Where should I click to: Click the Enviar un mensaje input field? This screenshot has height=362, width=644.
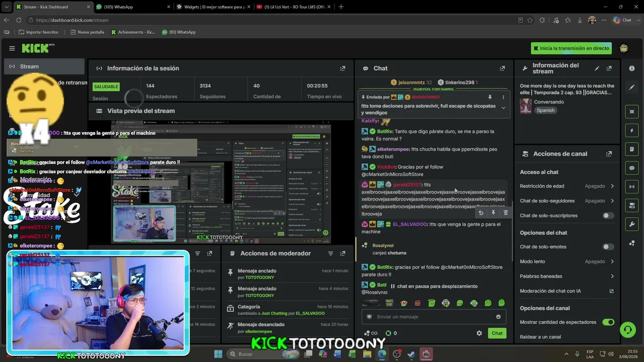(x=434, y=317)
